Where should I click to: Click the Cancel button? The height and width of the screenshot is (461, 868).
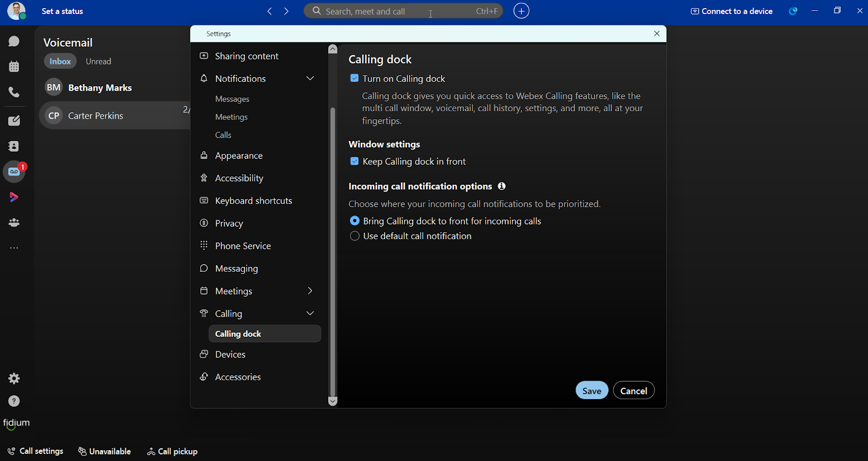[634, 390]
